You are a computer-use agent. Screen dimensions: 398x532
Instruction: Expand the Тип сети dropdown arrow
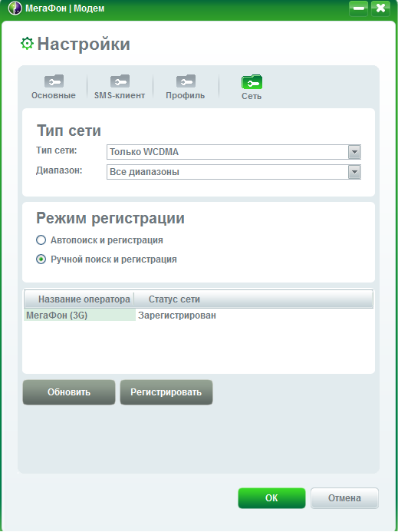tap(354, 152)
